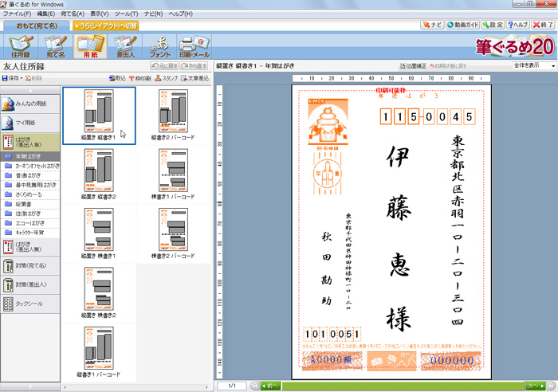This screenshot has height=392, width=558.
Task: Open the ツール(T) menu
Action: [x=126, y=14]
